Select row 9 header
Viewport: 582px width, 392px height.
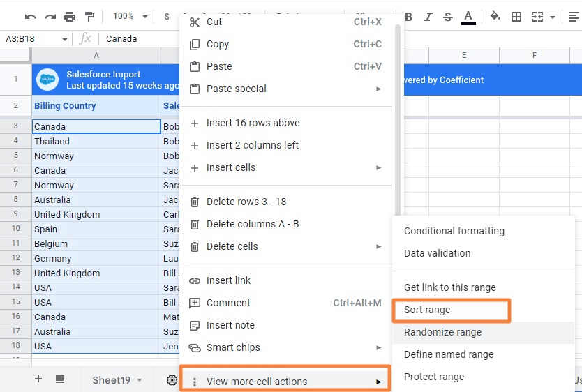(15, 214)
